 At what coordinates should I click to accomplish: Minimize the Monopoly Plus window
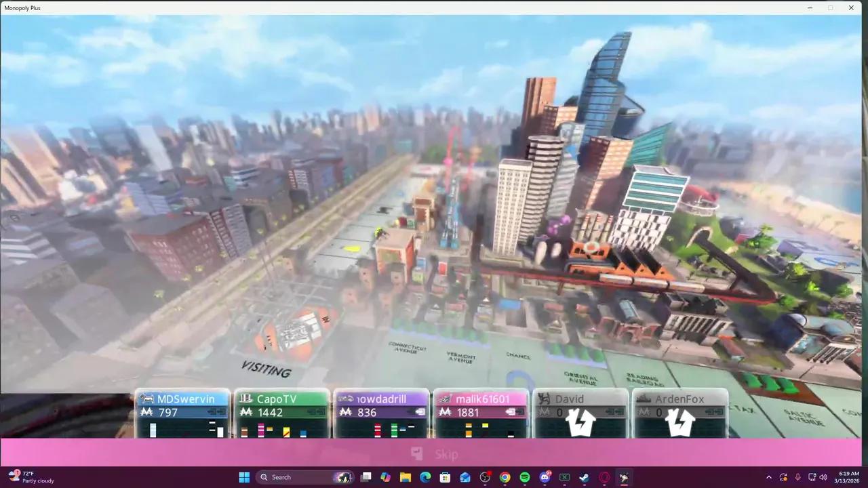pos(810,7)
